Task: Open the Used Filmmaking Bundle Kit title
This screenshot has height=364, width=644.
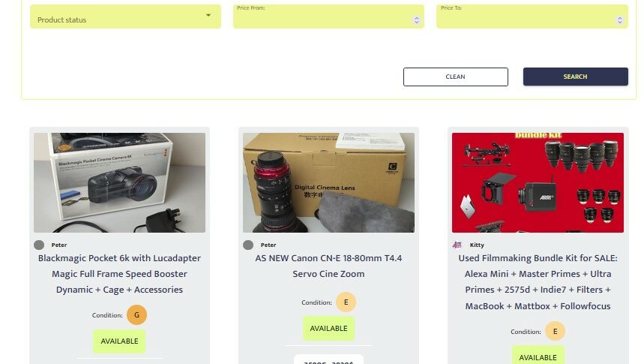Action: tap(538, 282)
